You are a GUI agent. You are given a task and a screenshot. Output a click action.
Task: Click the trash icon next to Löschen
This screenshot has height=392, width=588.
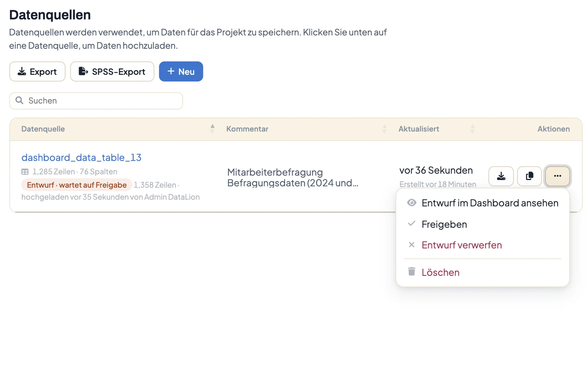pyautogui.click(x=412, y=271)
